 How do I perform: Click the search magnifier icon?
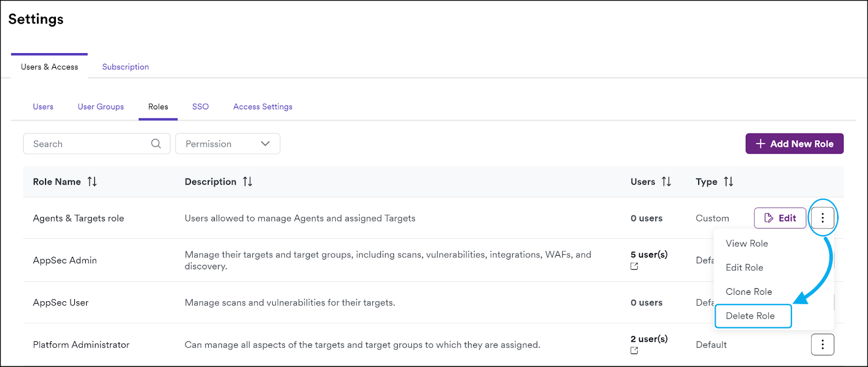pos(156,144)
